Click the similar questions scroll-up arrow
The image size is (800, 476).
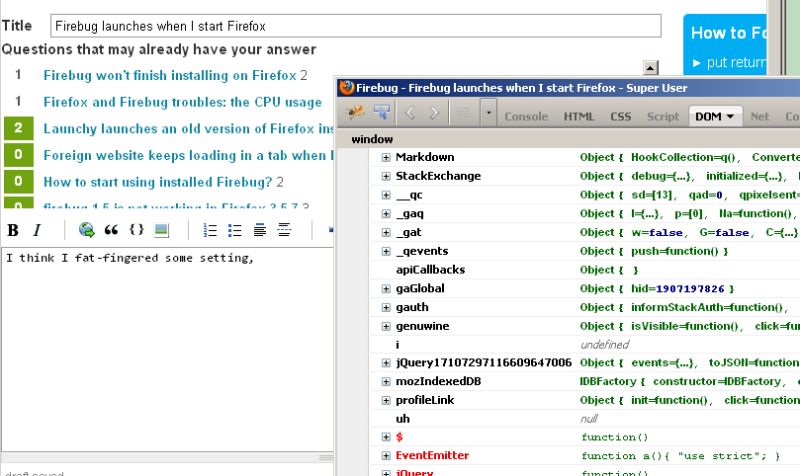651,68
